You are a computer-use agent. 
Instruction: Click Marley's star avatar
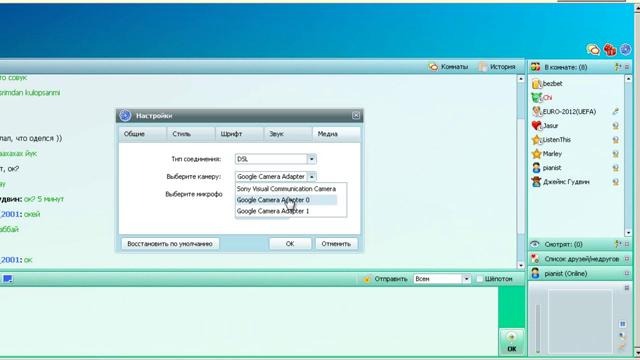pos(536,154)
